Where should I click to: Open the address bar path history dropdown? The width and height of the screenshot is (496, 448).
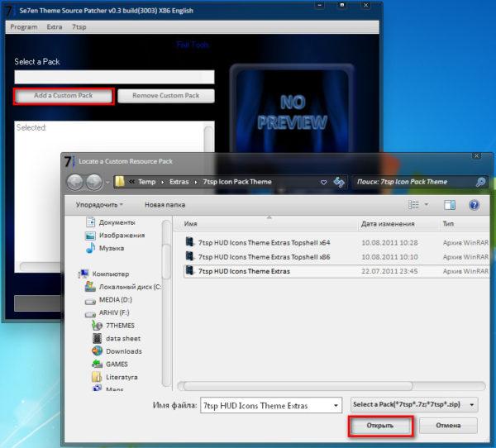pyautogui.click(x=323, y=182)
